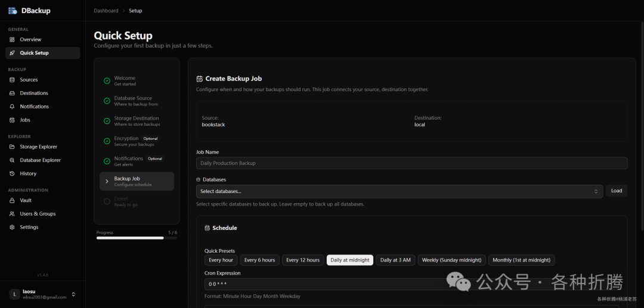Click the Sources database icon

tap(13, 80)
